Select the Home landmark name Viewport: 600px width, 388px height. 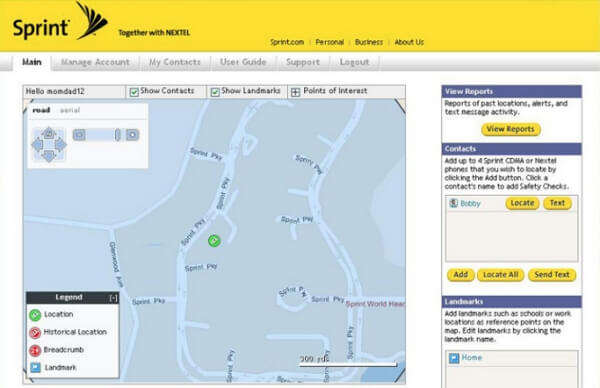[471, 358]
